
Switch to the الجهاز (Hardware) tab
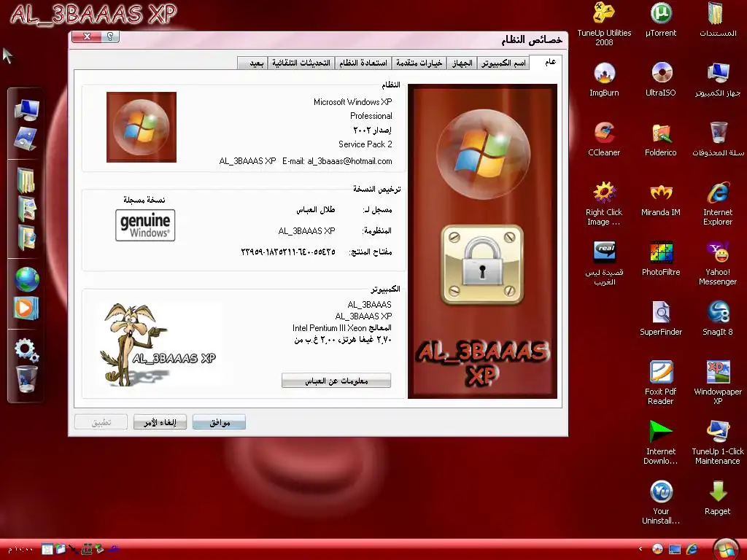pyautogui.click(x=462, y=63)
